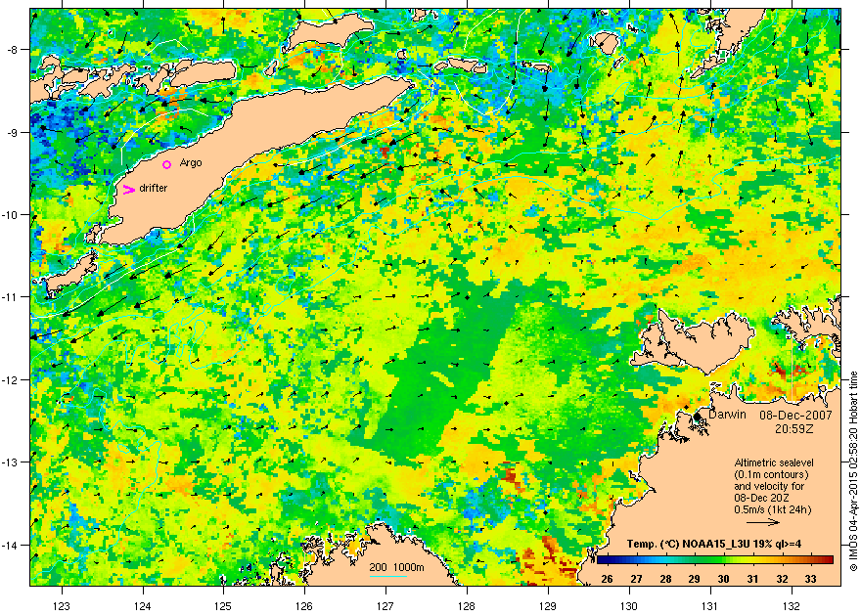
Task: Click the Darwin city dot marker
Action: click(x=697, y=417)
